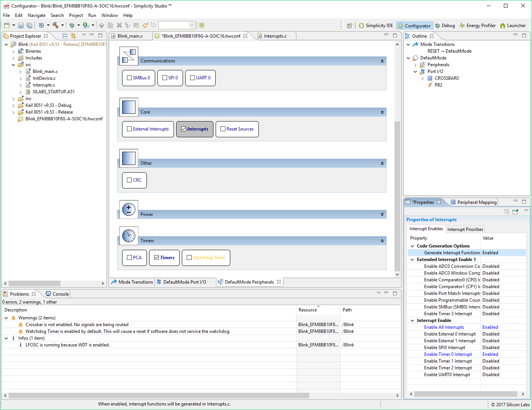Expand the inc folder in Project Explorer
Screen dimensions: 532x410
(14, 99)
